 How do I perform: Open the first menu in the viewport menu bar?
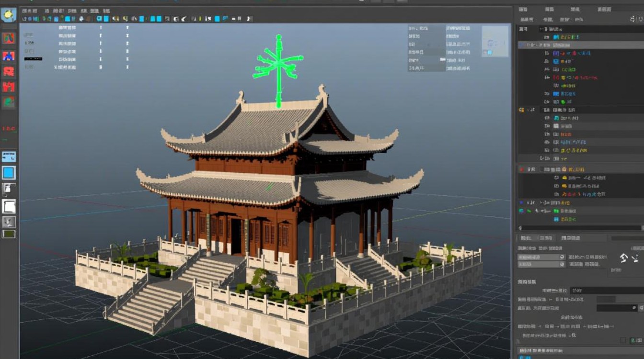tap(29, 11)
